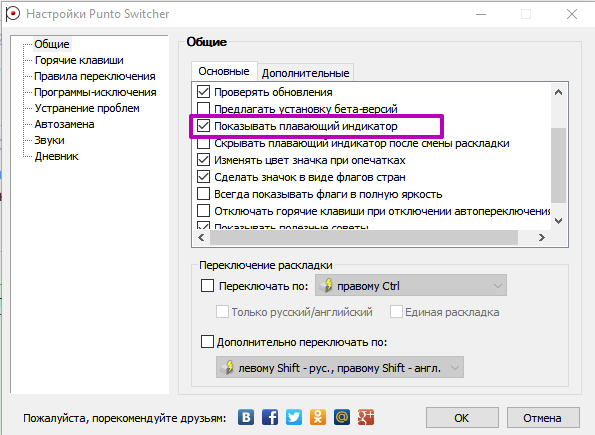Screen dimensions: 595x435
Task: Enable Скрывать плавающий индикатор после смены раскладки
Action: (203, 143)
